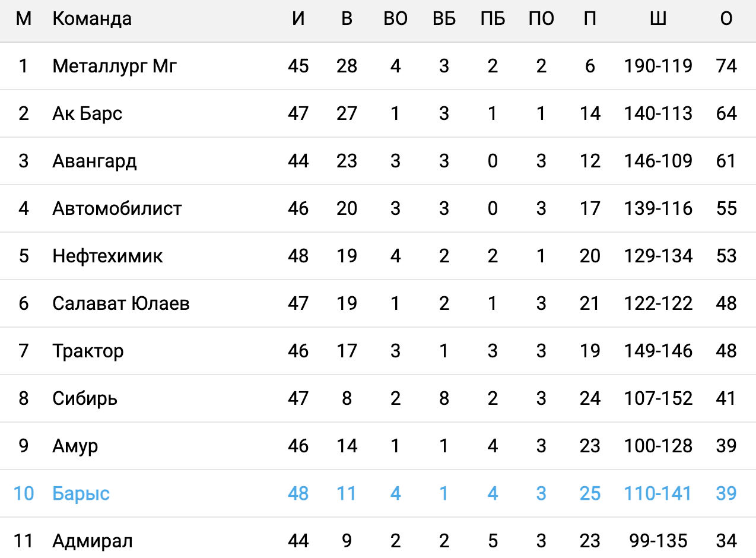
Task: Click the Сибирь team name
Action: click(x=85, y=398)
